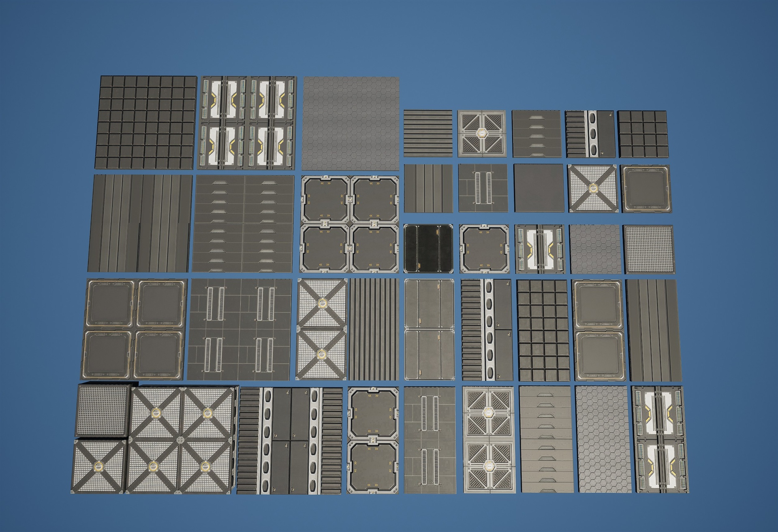Choose the small single white-and-yellow connector tile
Image resolution: width=778 pixels, height=532 pixels.
[x=540, y=249]
